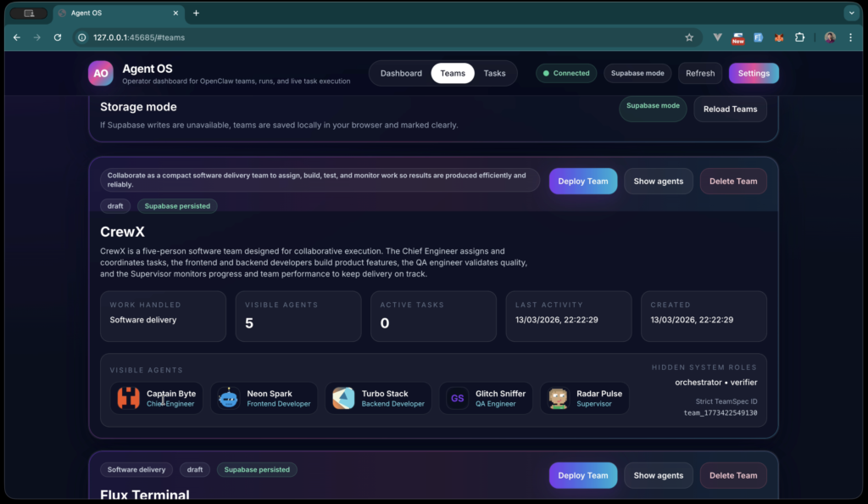Viewport: 868px width, 504px height.
Task: Click the MetaMask fox extension icon
Action: (781, 37)
